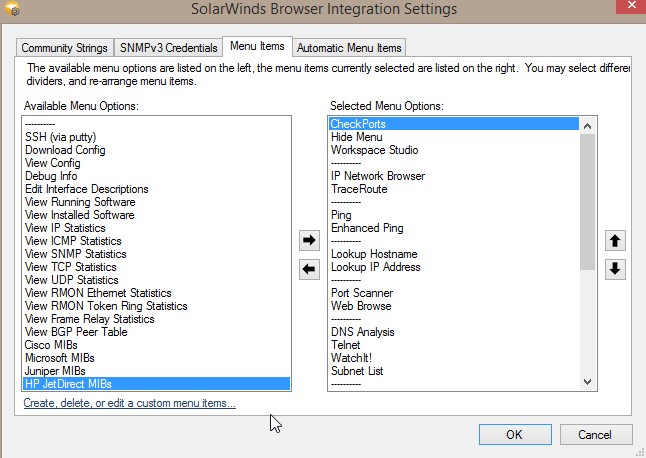Select Microsoft MIBs in available options
The height and width of the screenshot is (458, 646).
[157, 358]
